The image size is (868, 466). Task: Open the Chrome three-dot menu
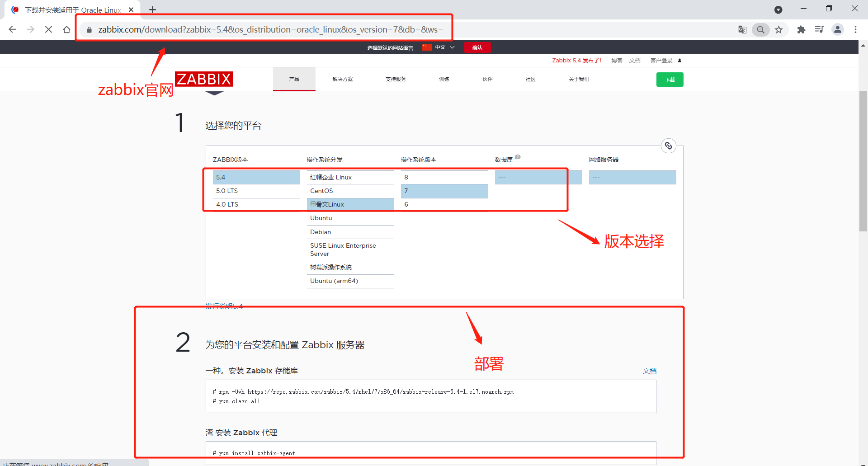coord(855,29)
